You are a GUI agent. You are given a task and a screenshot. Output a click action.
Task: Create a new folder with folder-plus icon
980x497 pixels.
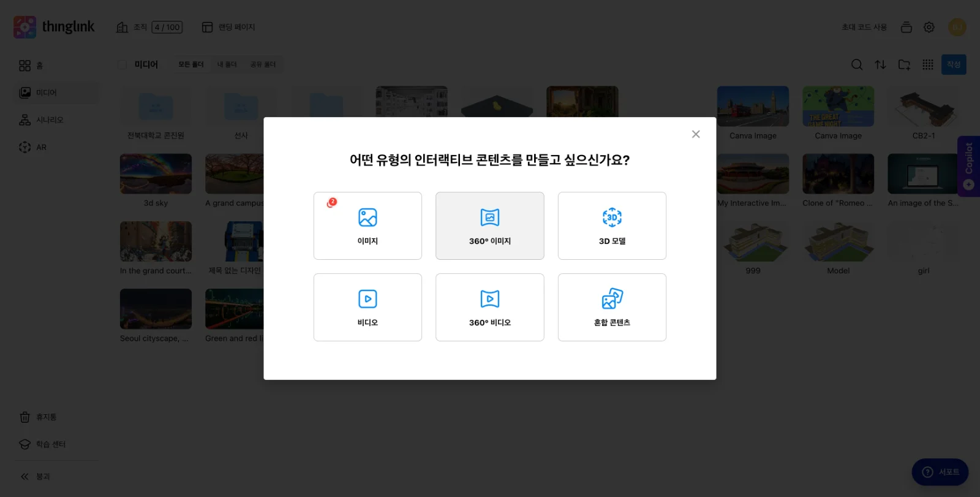[904, 64]
